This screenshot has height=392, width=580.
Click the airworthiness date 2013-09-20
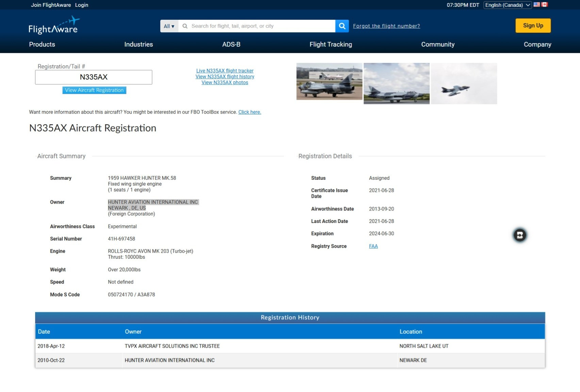point(381,209)
